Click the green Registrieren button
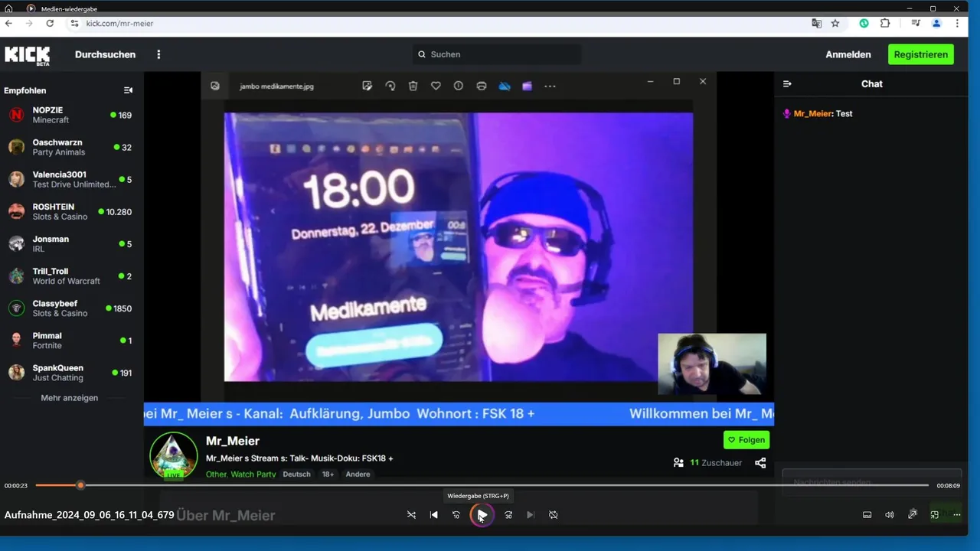Viewport: 980px width, 551px height. [921, 54]
